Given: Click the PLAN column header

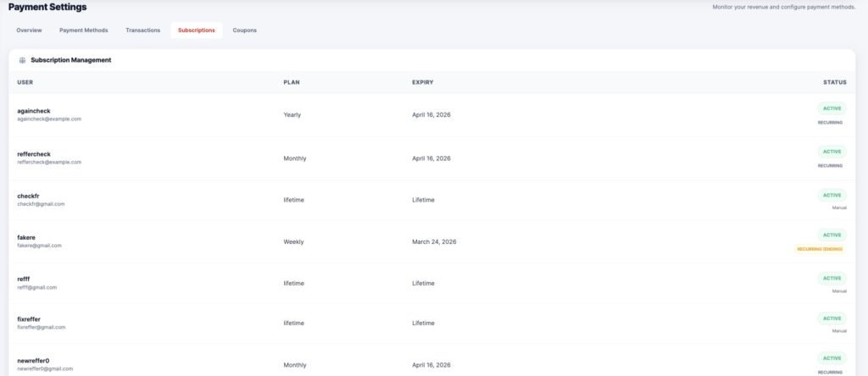Looking at the screenshot, I should 292,82.
